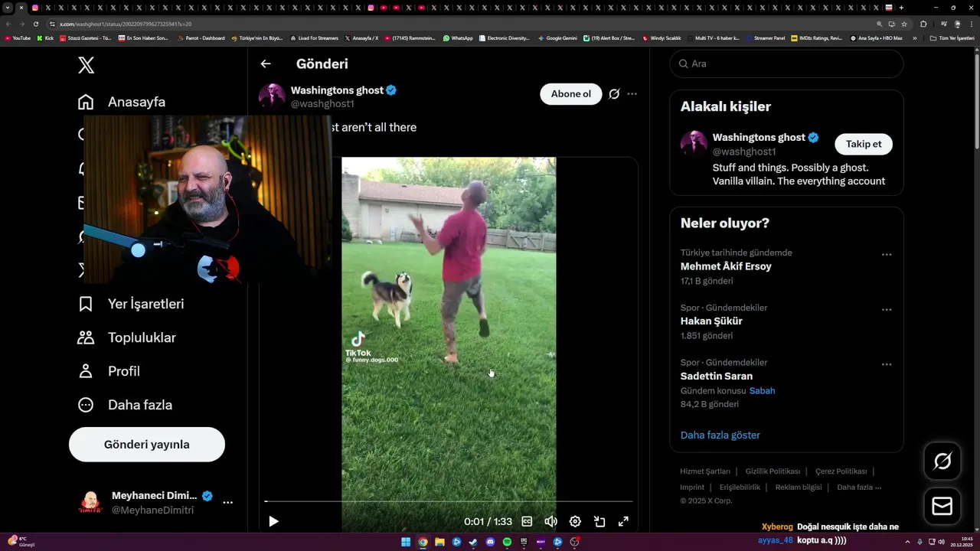Open the Hakan Şükür trending topic
The width and height of the screenshot is (980, 551).
coord(711,321)
